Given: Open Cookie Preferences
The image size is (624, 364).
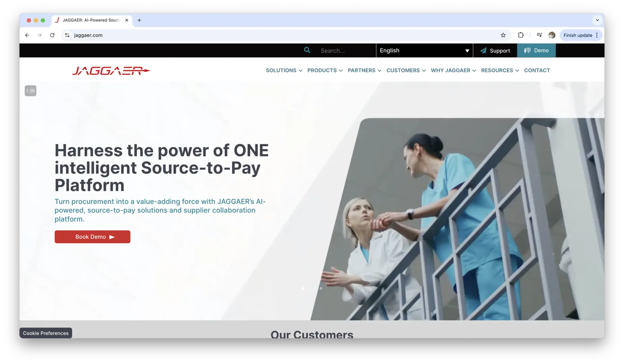Looking at the screenshot, I should (x=46, y=333).
